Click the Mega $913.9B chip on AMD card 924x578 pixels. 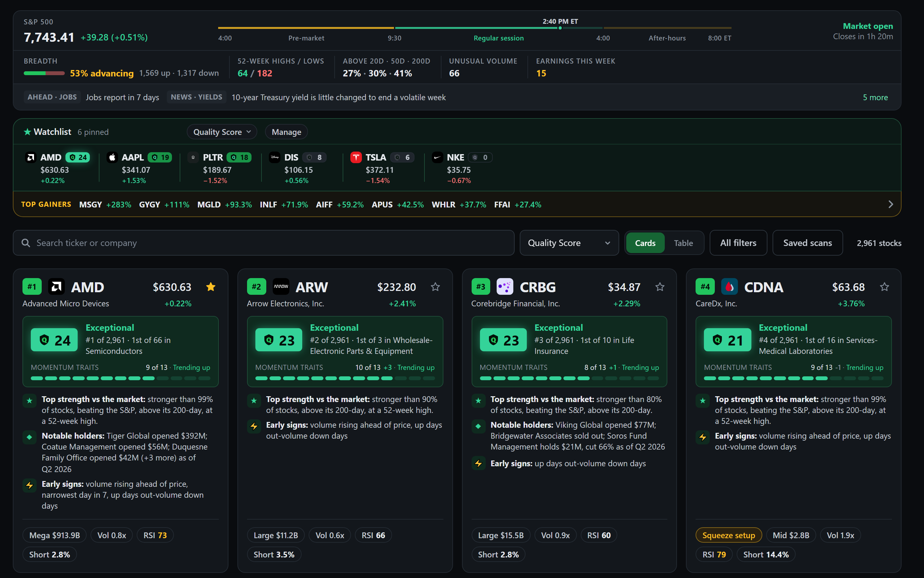[x=55, y=535]
